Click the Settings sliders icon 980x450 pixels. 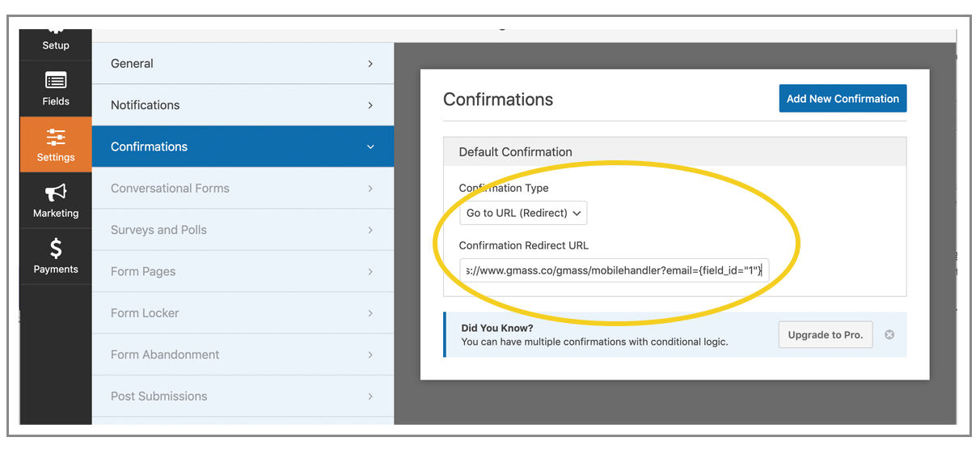(56, 136)
